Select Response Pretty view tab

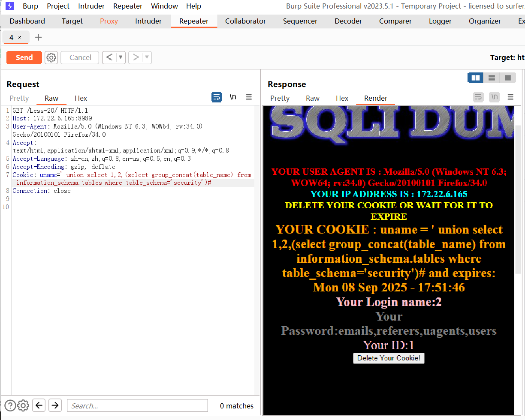pyautogui.click(x=280, y=98)
